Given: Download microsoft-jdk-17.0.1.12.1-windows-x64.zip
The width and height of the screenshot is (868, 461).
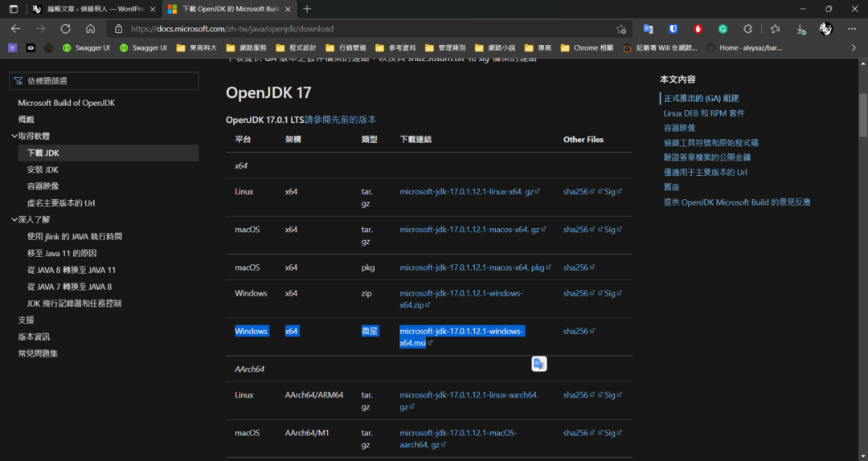Looking at the screenshot, I should 461,299.
